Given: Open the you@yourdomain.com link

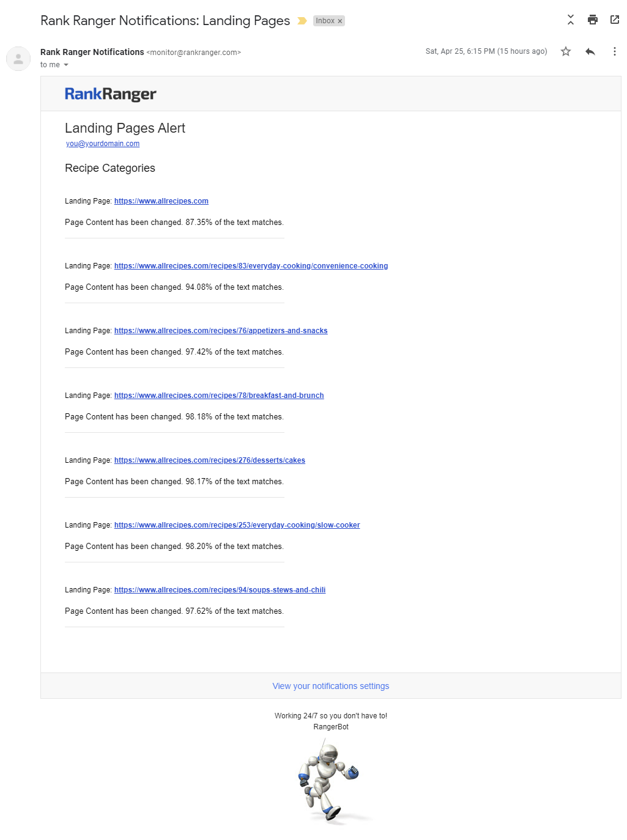Looking at the screenshot, I should (x=103, y=144).
